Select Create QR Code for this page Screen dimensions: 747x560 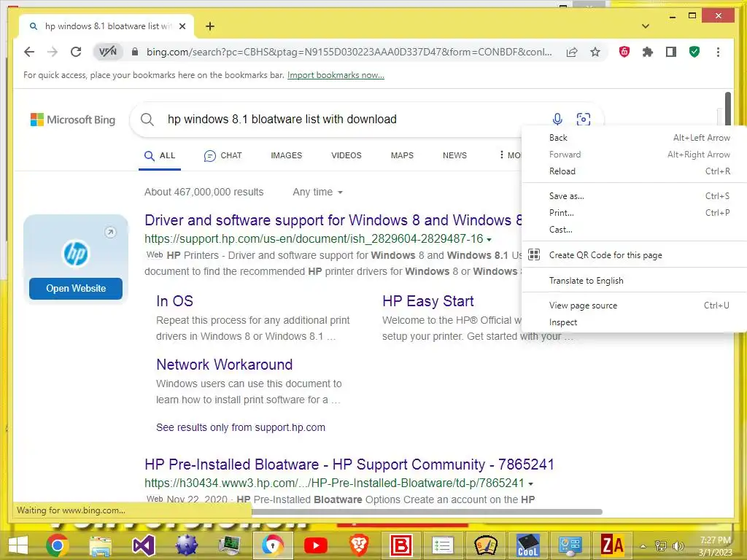[635, 255]
